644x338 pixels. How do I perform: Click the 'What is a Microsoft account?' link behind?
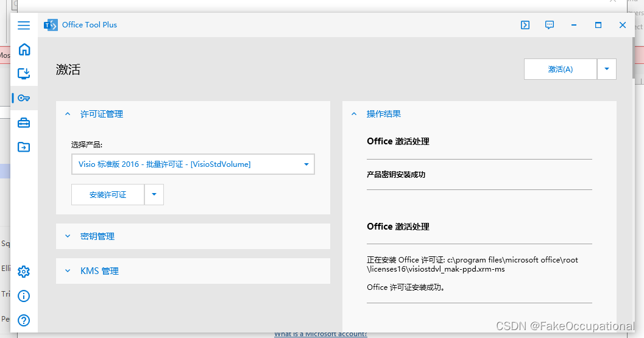click(x=320, y=335)
